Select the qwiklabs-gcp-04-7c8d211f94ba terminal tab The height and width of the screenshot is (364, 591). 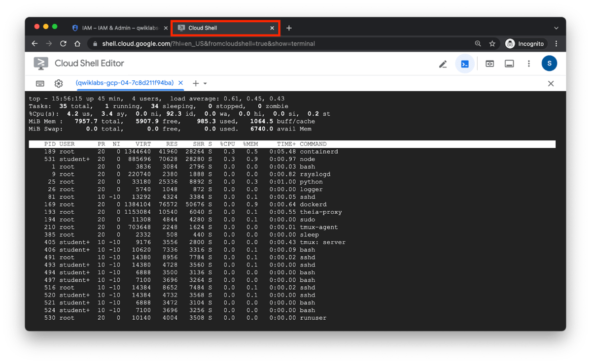click(124, 83)
